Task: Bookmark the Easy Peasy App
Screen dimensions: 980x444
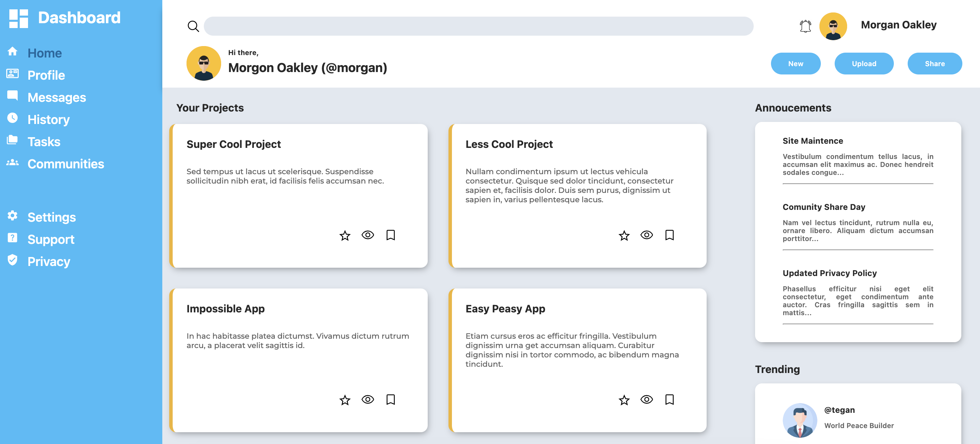Action: pyautogui.click(x=670, y=399)
